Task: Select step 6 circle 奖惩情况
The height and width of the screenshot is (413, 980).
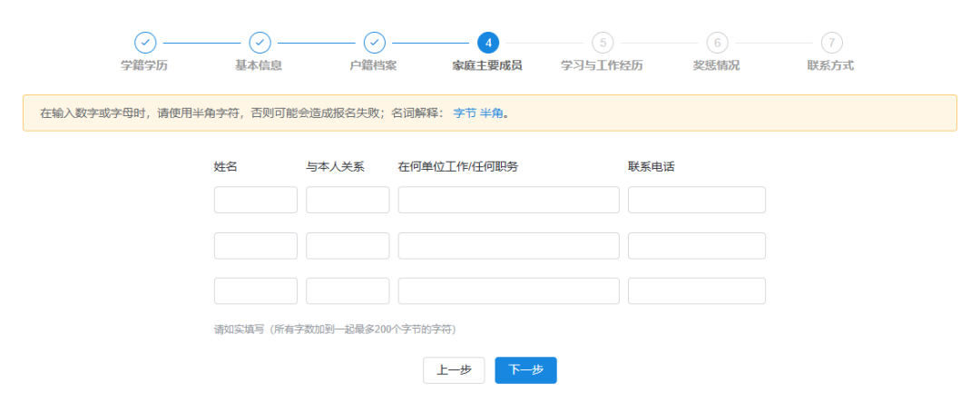Action: pos(718,43)
